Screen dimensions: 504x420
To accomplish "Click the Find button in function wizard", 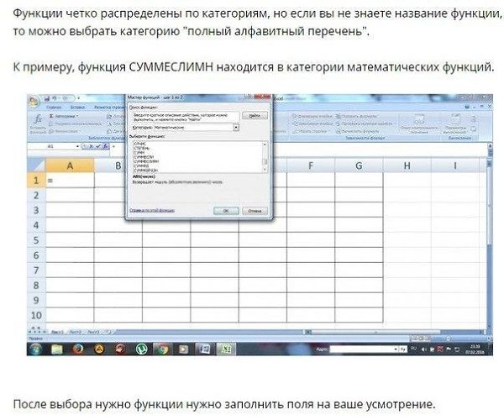I will [x=255, y=115].
